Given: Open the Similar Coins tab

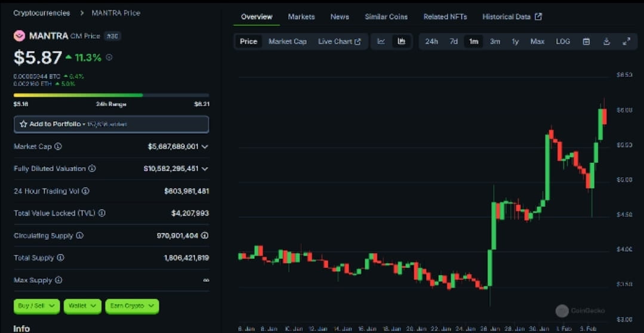Looking at the screenshot, I should pyautogui.click(x=386, y=17).
